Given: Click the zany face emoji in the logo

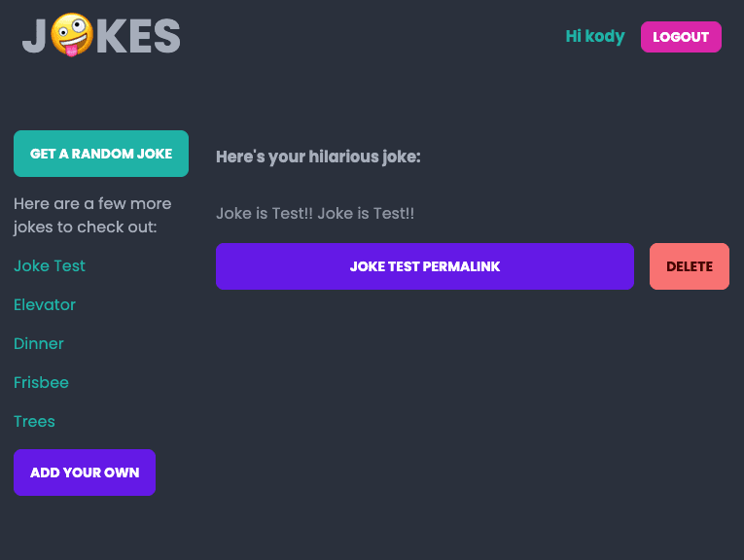Looking at the screenshot, I should click(x=72, y=36).
